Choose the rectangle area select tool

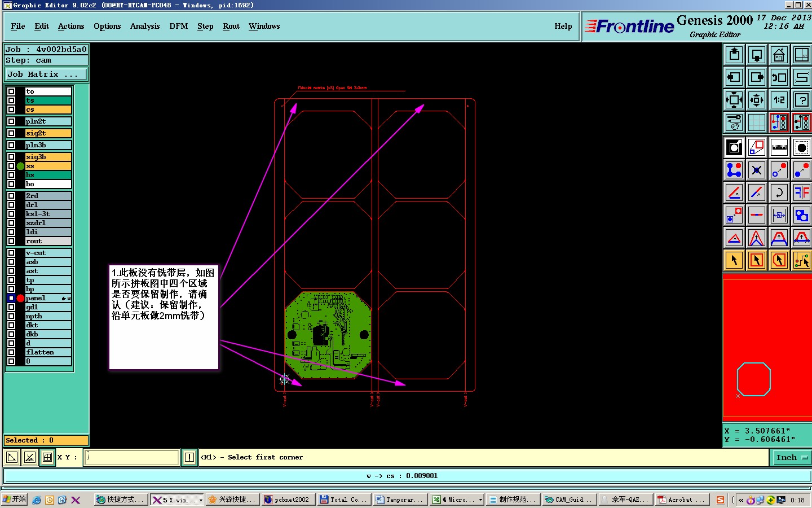click(757, 260)
